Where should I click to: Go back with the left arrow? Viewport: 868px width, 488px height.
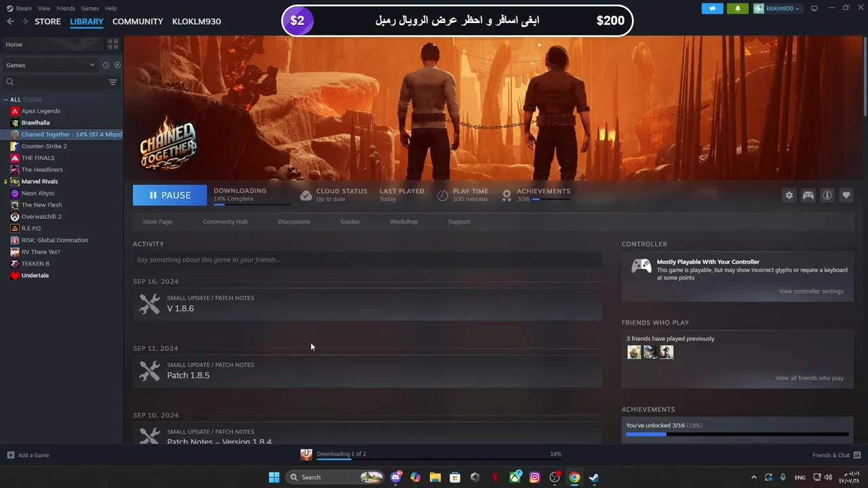pyautogui.click(x=10, y=22)
